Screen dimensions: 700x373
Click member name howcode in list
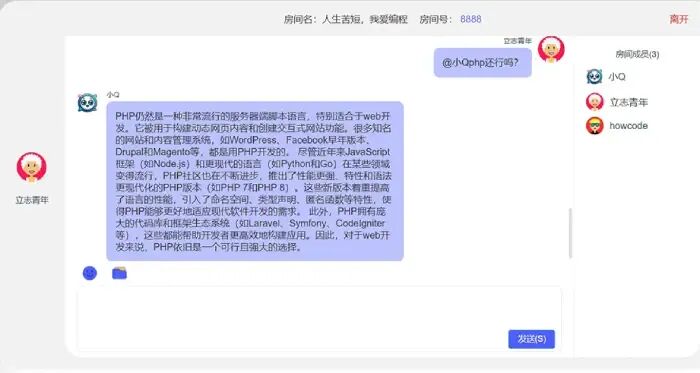click(x=629, y=126)
